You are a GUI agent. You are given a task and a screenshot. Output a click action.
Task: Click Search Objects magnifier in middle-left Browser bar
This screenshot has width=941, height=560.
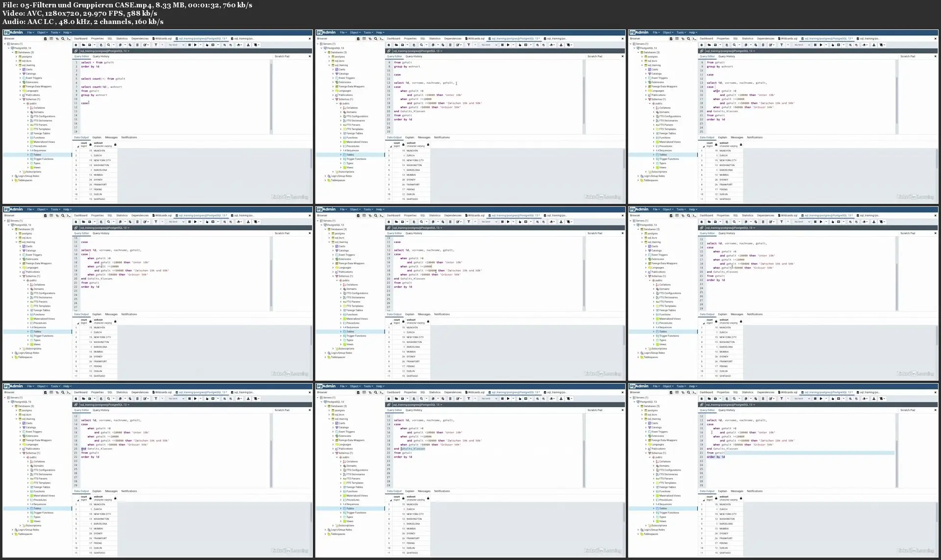click(x=63, y=216)
